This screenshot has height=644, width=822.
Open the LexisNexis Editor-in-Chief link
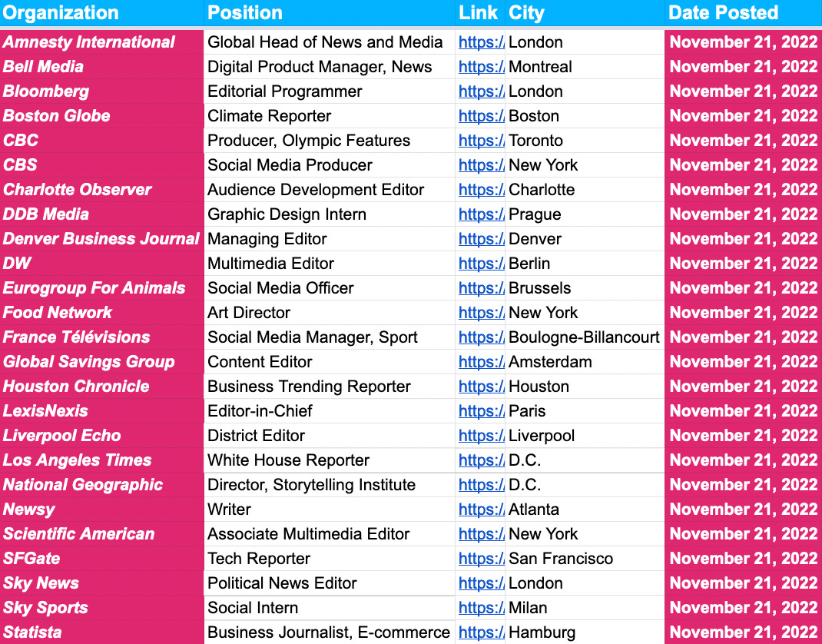point(481,410)
